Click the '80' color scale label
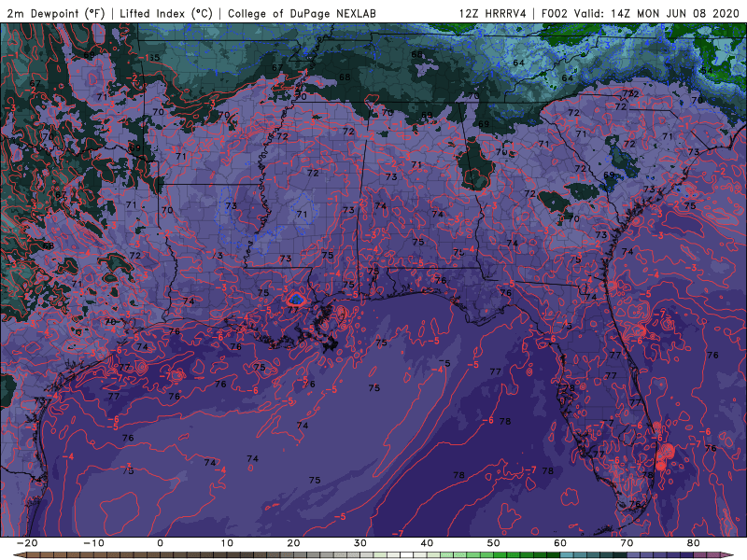Image resolution: width=747 pixels, height=560 pixels. coord(694,543)
